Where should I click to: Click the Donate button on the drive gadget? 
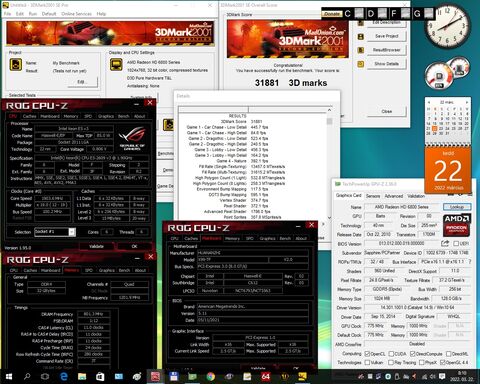pos(332,14)
